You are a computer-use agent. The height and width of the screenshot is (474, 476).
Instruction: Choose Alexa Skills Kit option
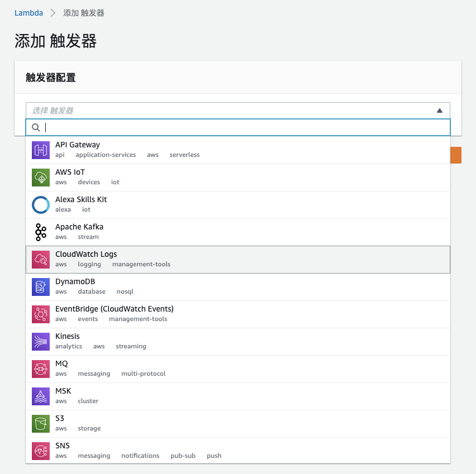[237, 205]
